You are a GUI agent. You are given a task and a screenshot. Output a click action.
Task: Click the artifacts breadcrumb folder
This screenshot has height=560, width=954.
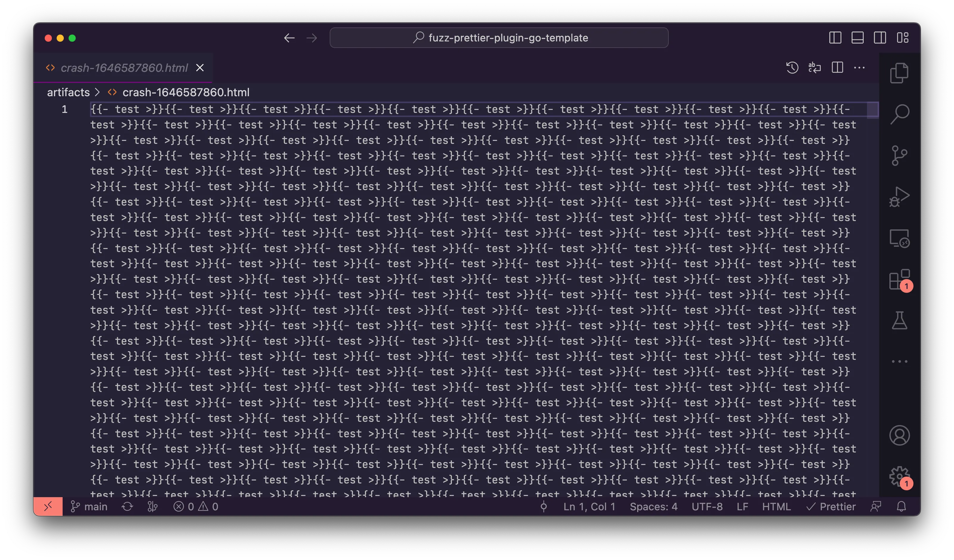[68, 92]
